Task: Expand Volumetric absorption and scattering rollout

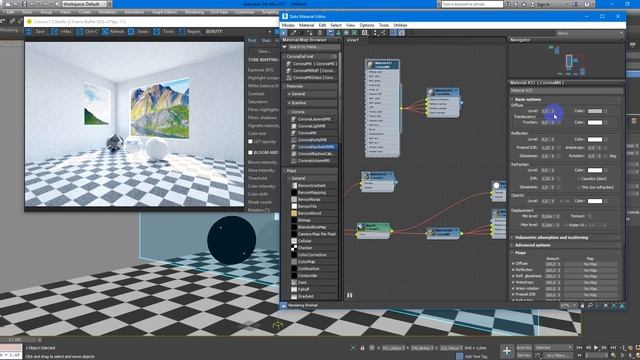Action: point(566,237)
